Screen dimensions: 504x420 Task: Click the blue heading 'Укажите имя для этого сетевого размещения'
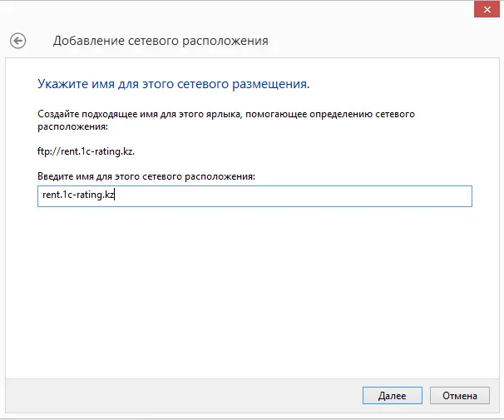click(x=174, y=84)
